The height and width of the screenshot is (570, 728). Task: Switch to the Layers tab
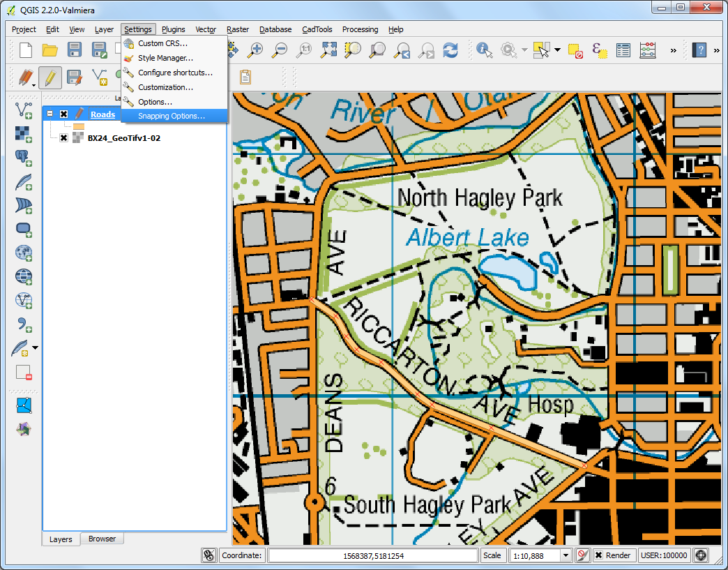pos(61,539)
